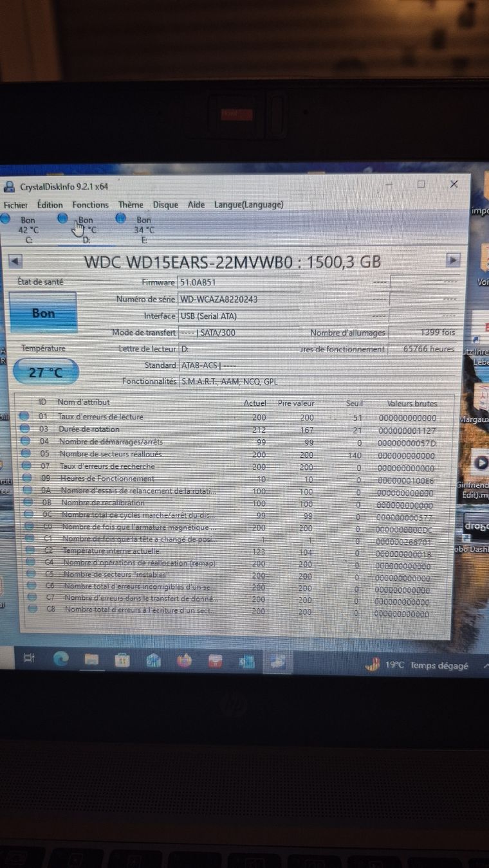The height and width of the screenshot is (868, 489).
Task: Open the Disque menu
Action: [x=165, y=204]
